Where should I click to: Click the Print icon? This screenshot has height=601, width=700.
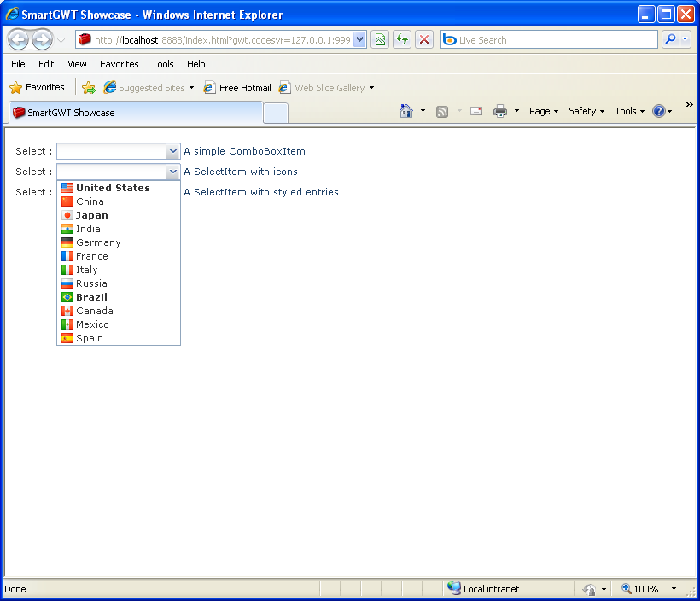point(500,111)
